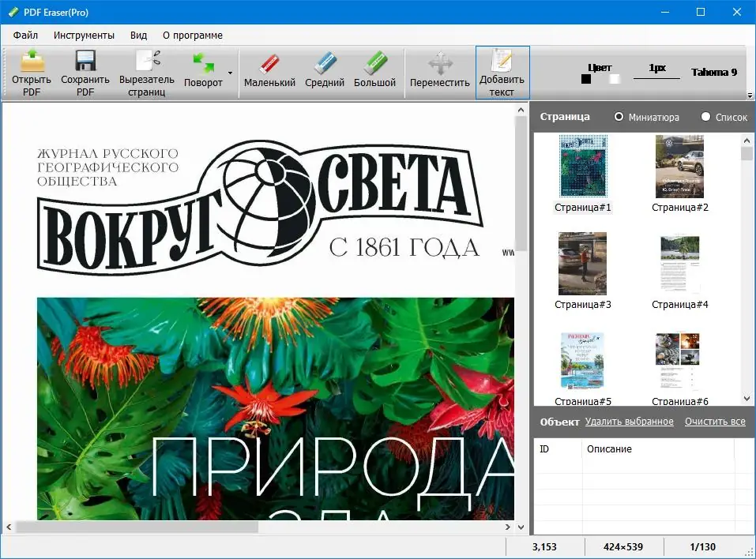
Task: Open the Вид menu
Action: pos(138,36)
